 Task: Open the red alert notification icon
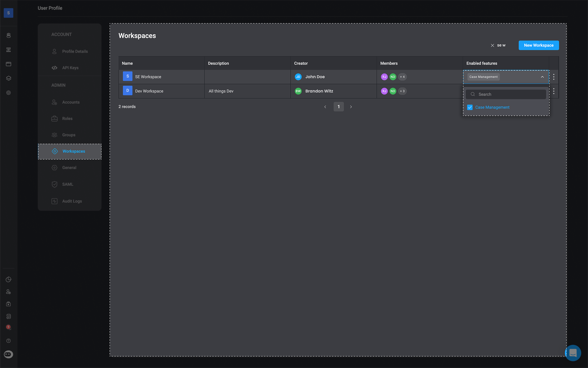9,327
